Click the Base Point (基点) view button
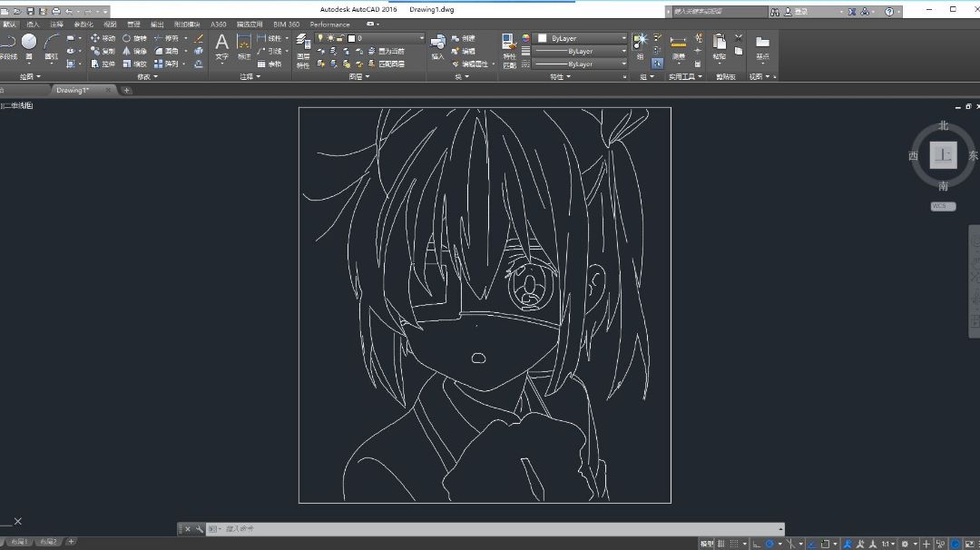 (762, 47)
